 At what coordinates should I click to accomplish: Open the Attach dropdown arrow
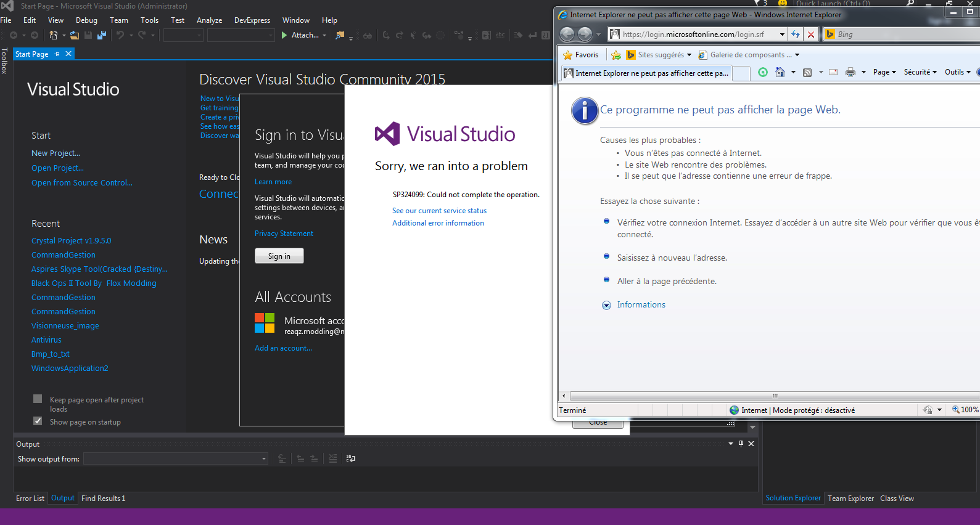tap(324, 35)
